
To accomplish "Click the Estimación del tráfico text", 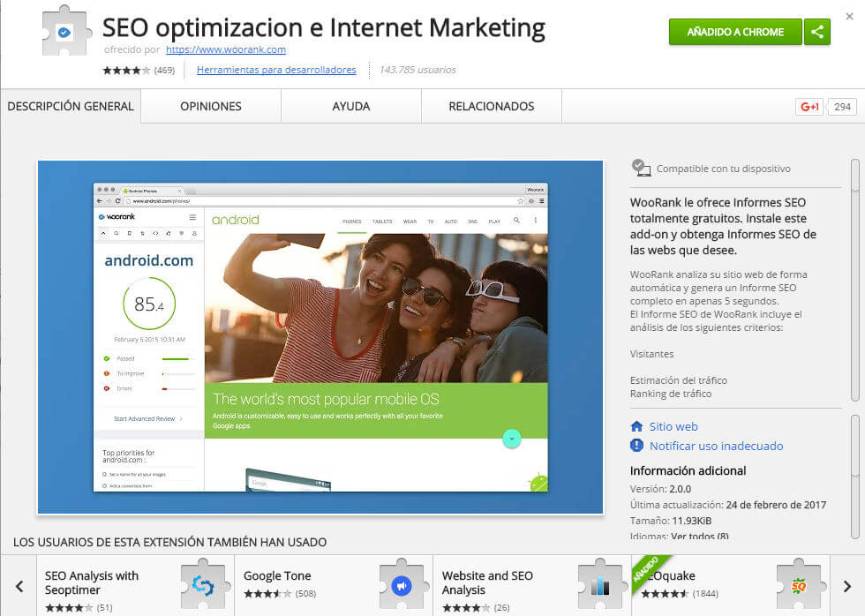I will 679,380.
